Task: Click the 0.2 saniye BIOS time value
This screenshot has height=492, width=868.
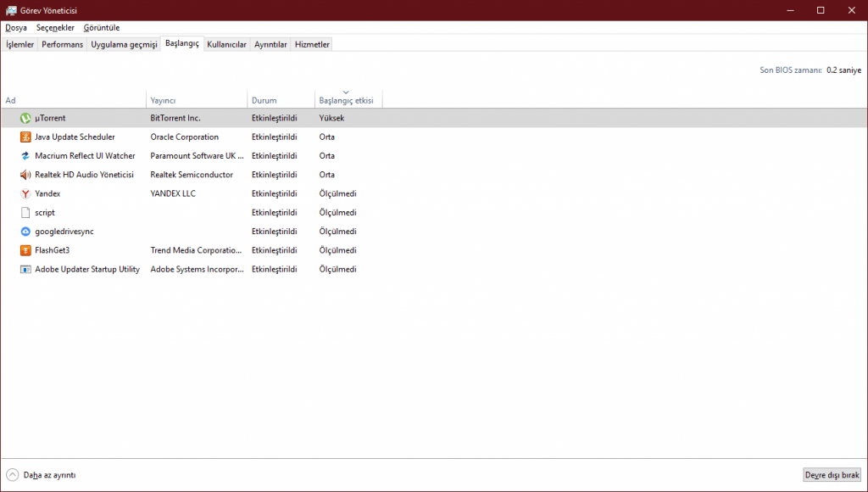Action: pyautogui.click(x=843, y=70)
